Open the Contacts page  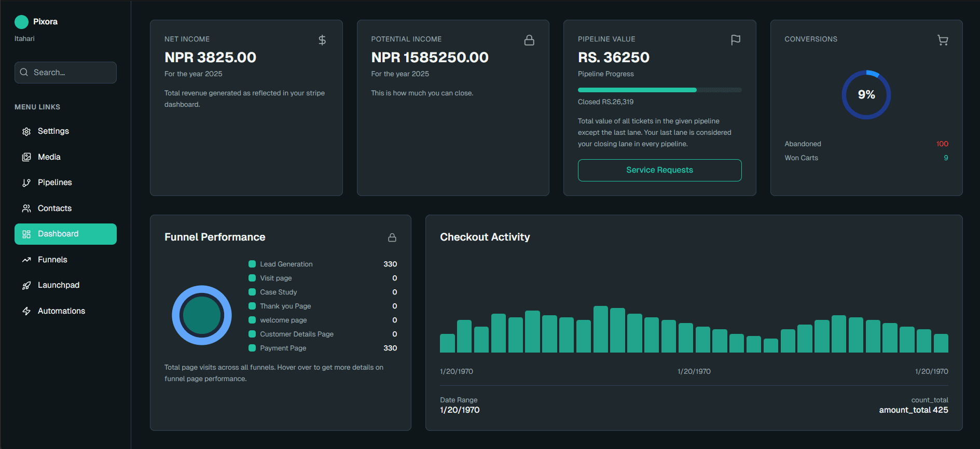click(x=54, y=208)
